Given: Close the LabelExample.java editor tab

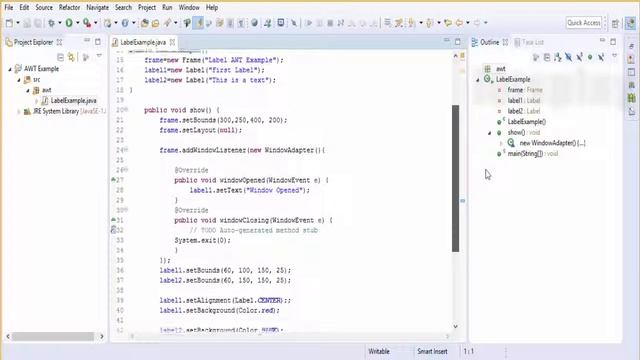Looking at the screenshot, I should pyautogui.click(x=172, y=42).
